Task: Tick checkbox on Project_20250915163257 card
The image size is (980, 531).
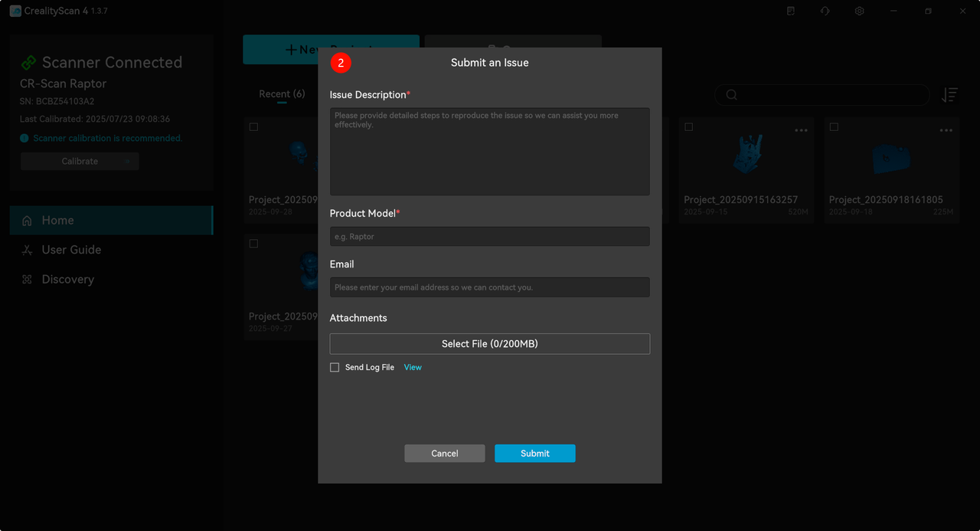Action: click(689, 127)
